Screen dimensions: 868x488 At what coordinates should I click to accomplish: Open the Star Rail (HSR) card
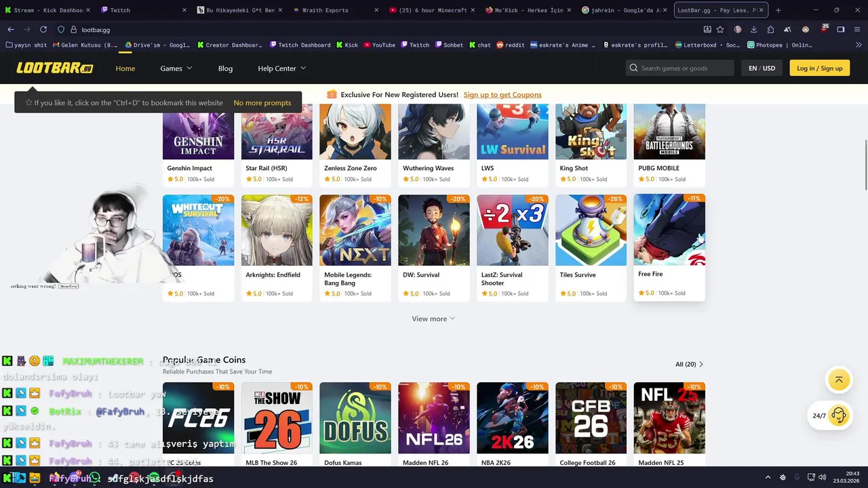tap(277, 146)
